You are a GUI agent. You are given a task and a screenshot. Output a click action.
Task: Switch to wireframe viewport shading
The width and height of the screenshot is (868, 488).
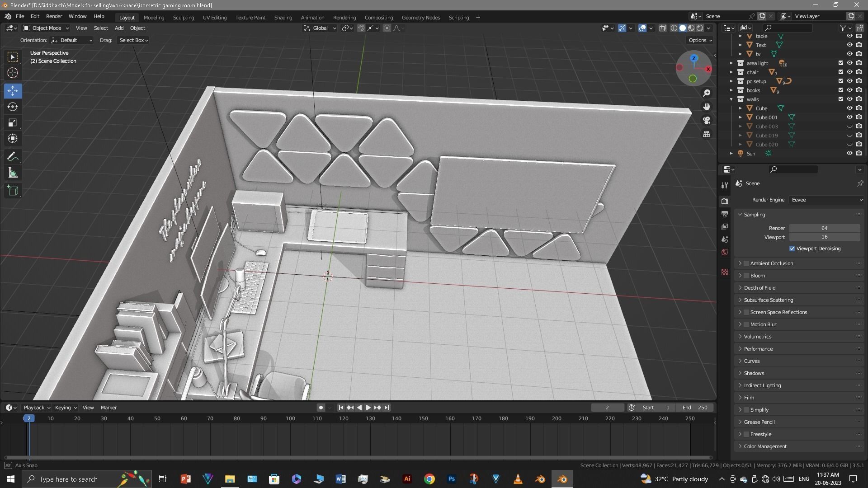pyautogui.click(x=674, y=28)
